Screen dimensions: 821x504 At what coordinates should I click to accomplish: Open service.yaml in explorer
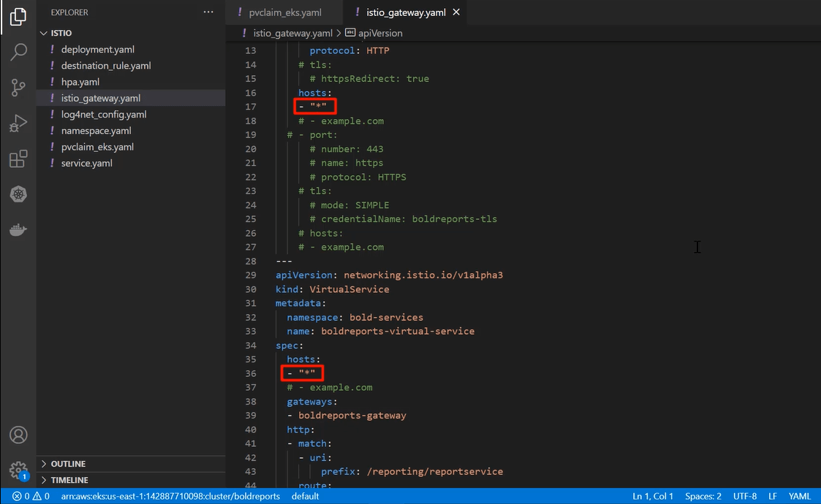(86, 163)
